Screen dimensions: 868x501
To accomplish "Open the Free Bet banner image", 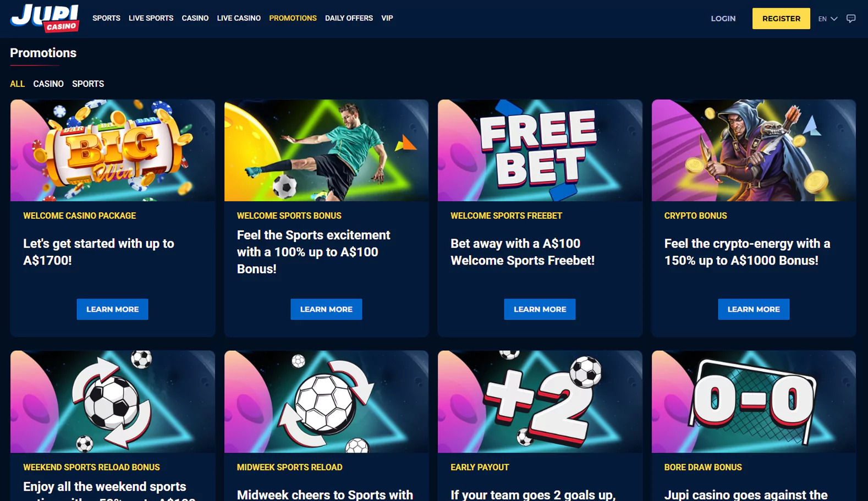I will point(540,150).
